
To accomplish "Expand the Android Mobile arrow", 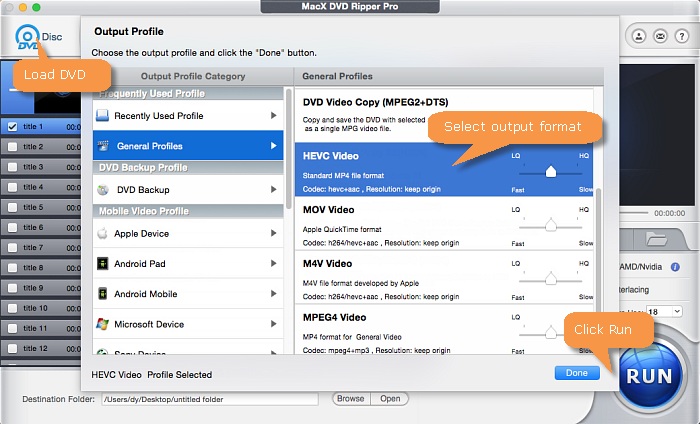I will pos(273,294).
